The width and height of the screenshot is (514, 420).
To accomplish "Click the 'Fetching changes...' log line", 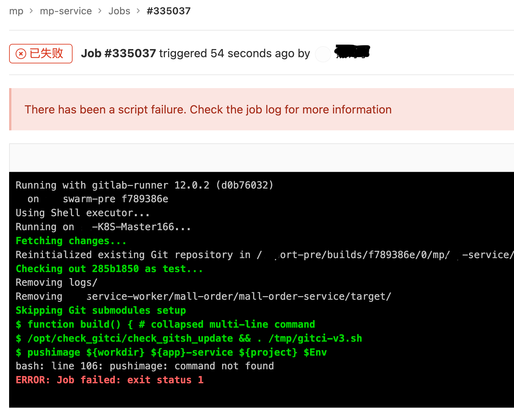I will [x=71, y=241].
